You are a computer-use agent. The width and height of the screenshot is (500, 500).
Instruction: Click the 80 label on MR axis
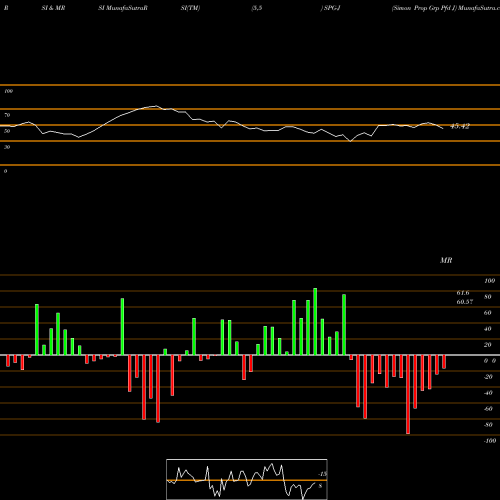pyautogui.click(x=488, y=297)
